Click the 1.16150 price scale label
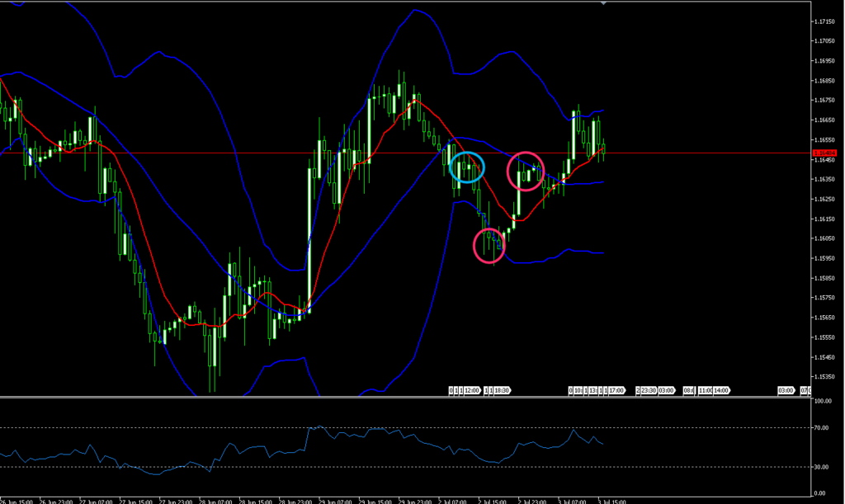Image resolution: width=845 pixels, height=504 pixels. (x=824, y=219)
